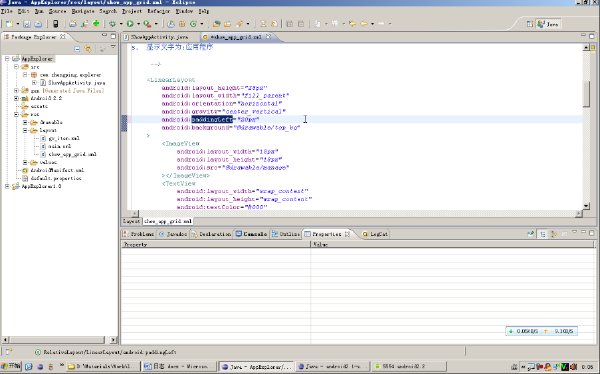The width and height of the screenshot is (600, 374).
Task: Toggle Link with Editor in Package Explorer
Action: point(88,49)
